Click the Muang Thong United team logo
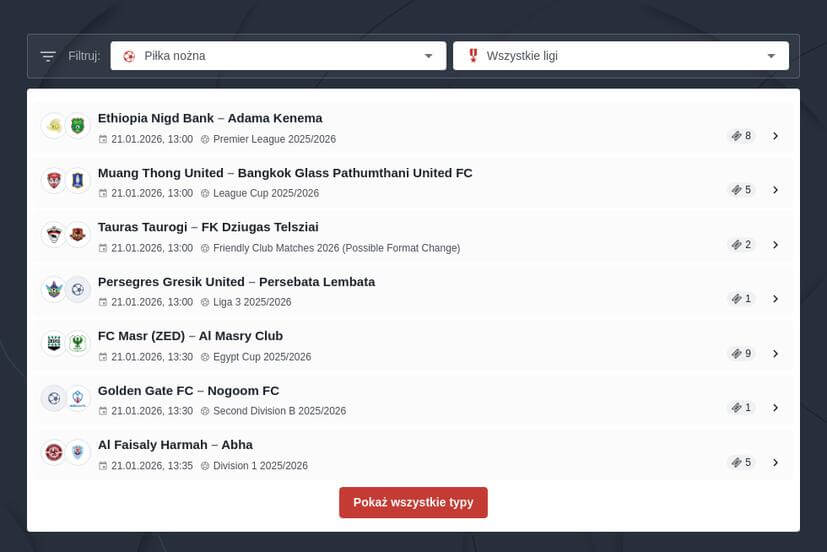Screen dimensions: 827x552 click(53, 181)
